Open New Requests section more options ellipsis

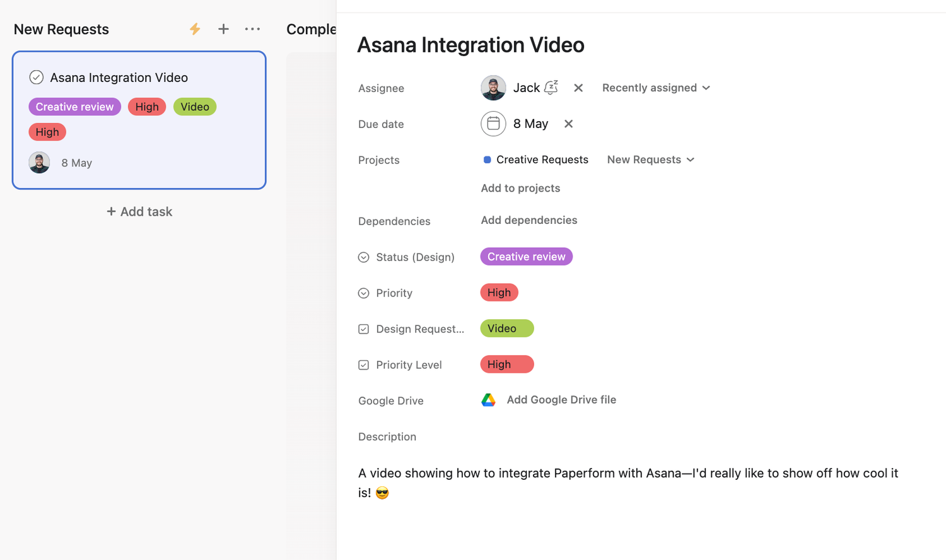(252, 29)
